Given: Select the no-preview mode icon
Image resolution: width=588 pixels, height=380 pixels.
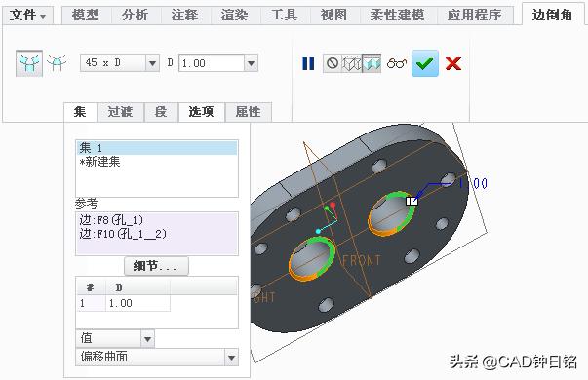Looking at the screenshot, I should coord(333,63).
